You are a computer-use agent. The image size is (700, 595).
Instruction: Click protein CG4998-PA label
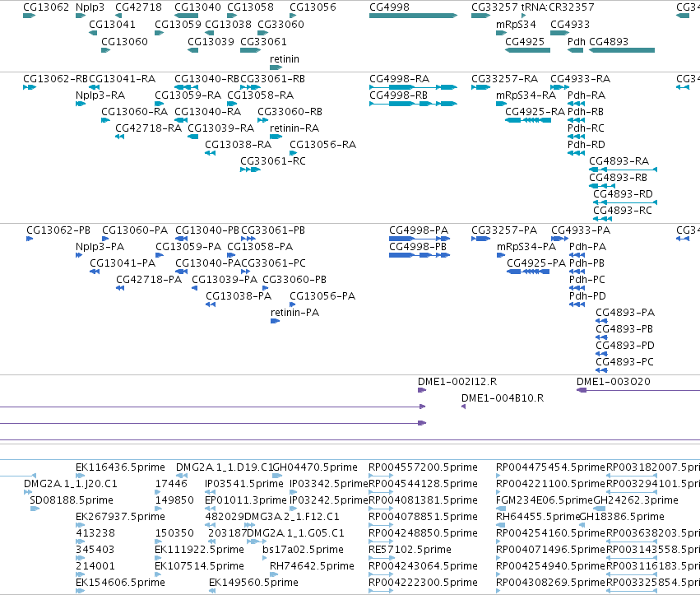419,230
